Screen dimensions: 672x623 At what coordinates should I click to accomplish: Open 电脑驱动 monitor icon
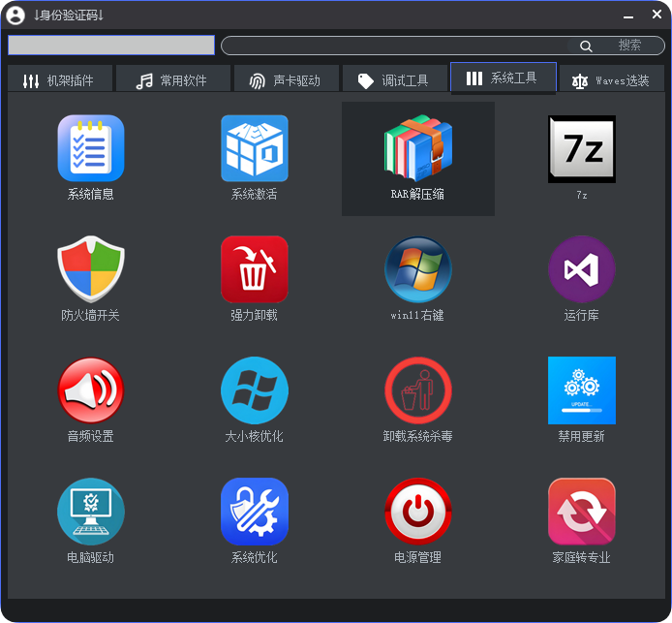(91, 512)
